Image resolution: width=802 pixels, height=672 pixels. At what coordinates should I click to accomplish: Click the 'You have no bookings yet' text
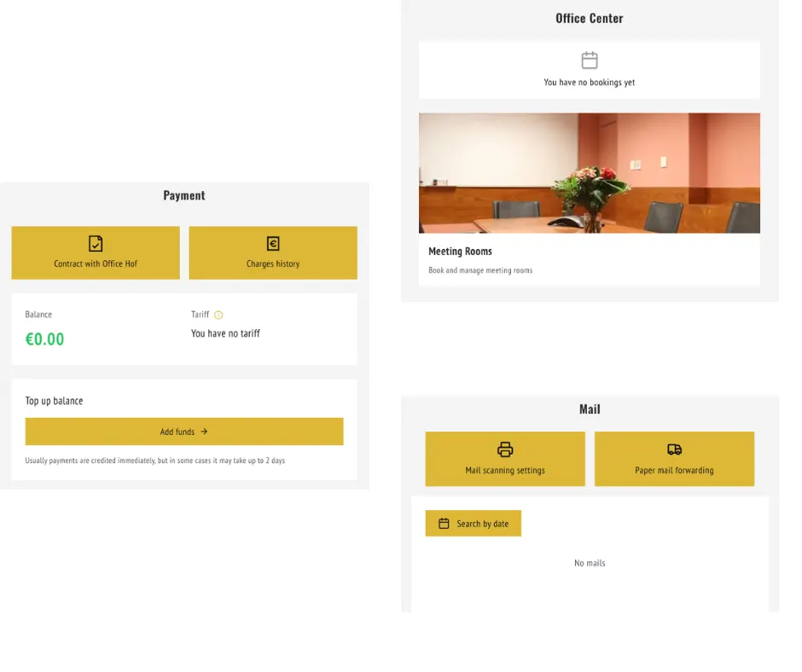point(590,83)
